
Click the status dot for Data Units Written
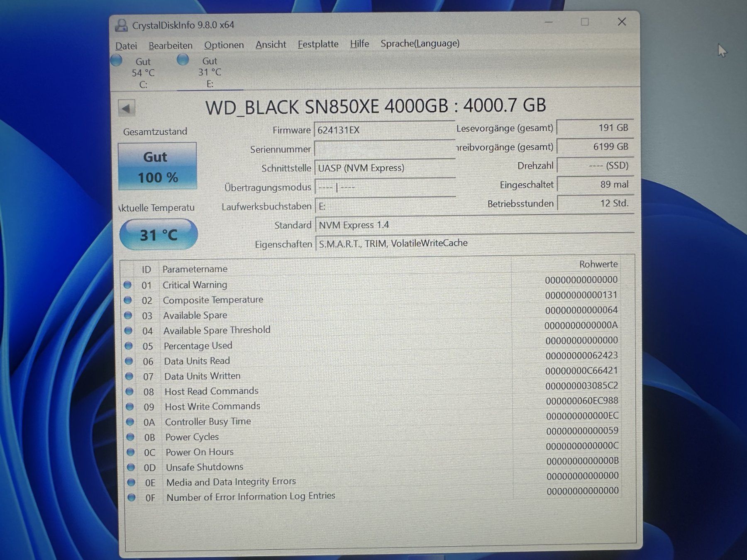(129, 376)
